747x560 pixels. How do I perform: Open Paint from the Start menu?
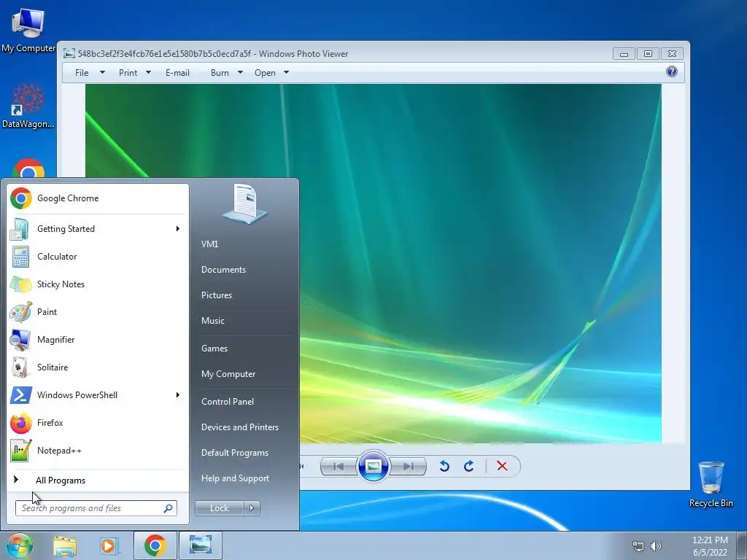coord(97,312)
